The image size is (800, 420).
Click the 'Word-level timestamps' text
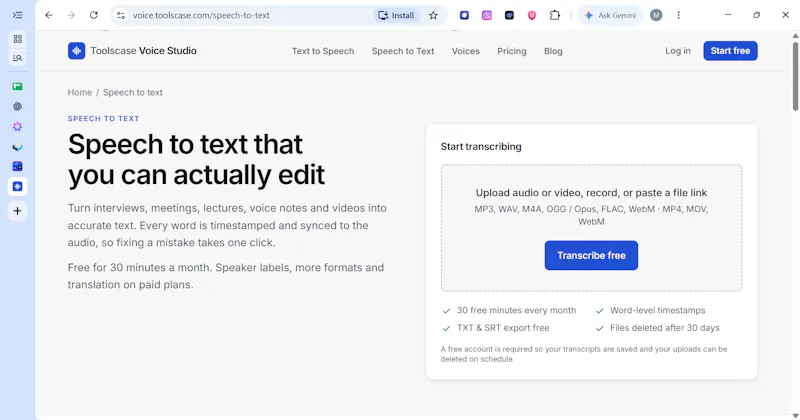[658, 310]
